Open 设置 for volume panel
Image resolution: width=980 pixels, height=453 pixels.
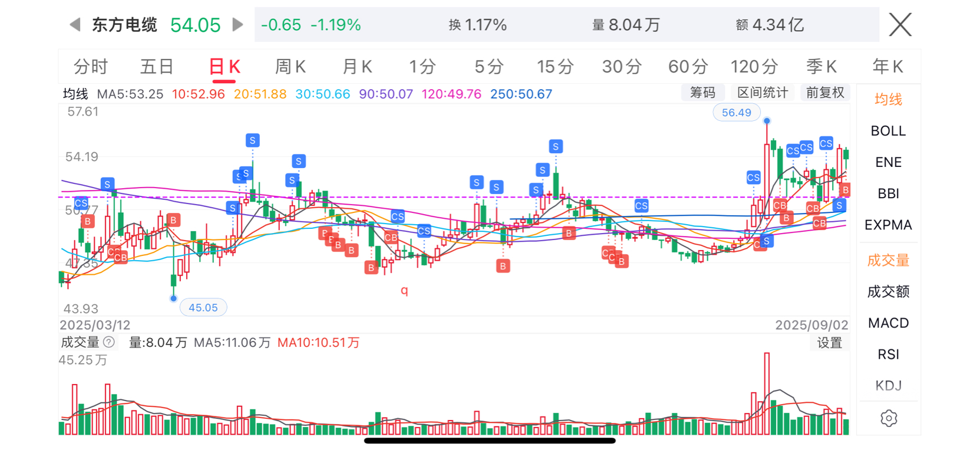[x=830, y=343]
